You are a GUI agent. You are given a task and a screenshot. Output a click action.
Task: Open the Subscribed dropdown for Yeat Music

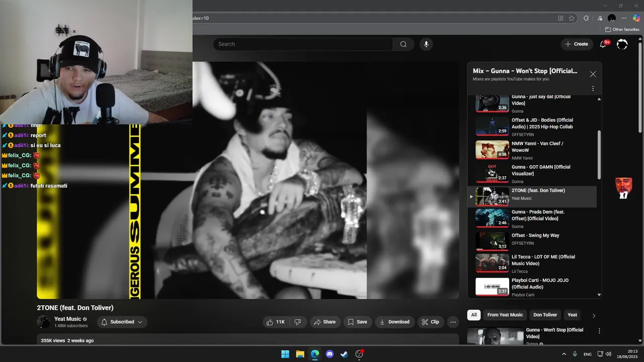tap(122, 322)
